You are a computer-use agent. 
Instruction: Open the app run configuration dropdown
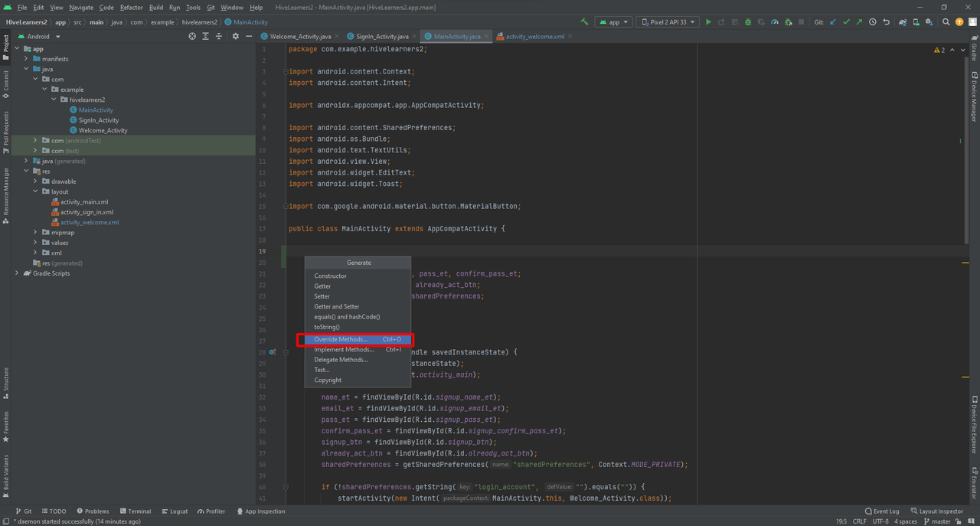click(613, 22)
